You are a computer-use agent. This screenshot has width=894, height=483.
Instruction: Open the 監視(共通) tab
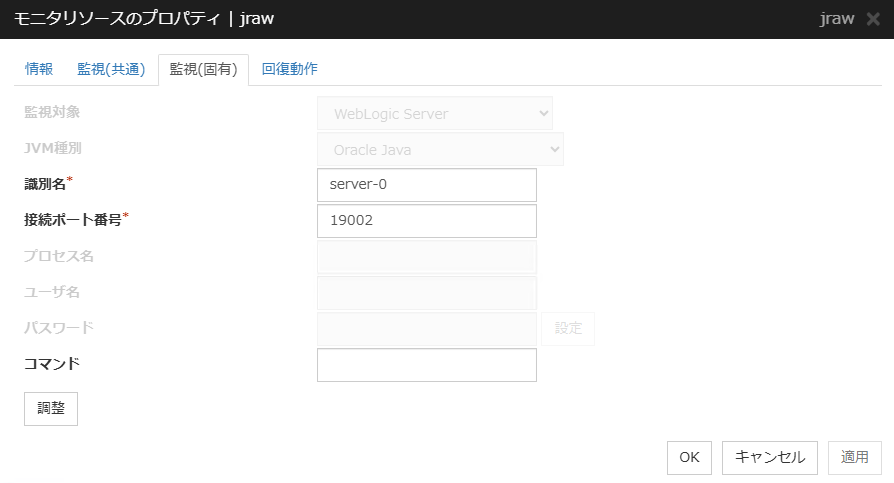[x=111, y=69]
